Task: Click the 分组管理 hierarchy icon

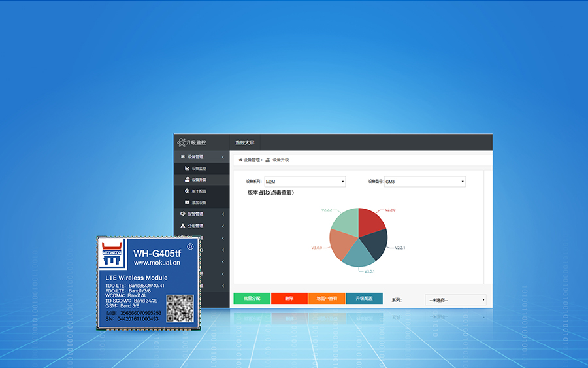Action: (182, 226)
